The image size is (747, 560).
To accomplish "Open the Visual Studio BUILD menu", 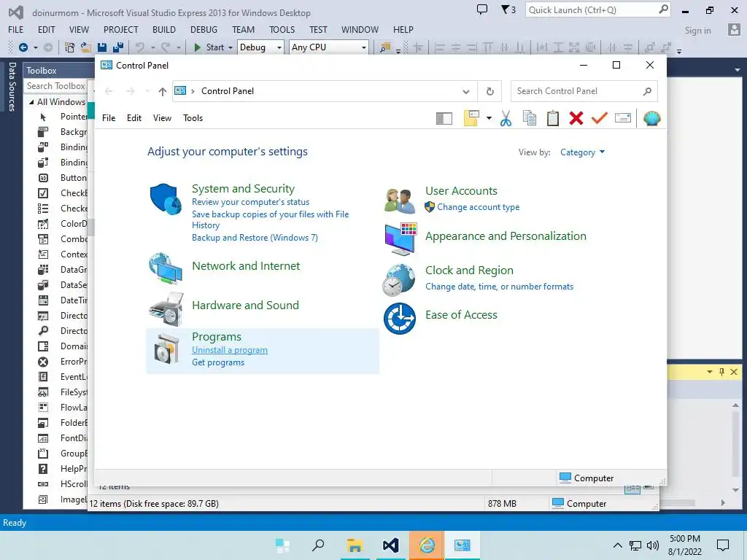I will 164,29.
